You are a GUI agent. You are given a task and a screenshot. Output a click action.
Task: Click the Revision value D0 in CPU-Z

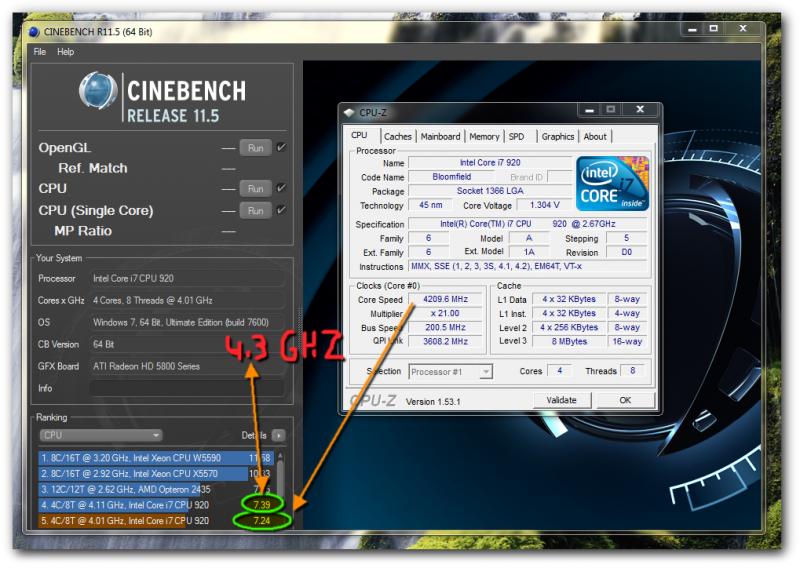pyautogui.click(x=627, y=252)
